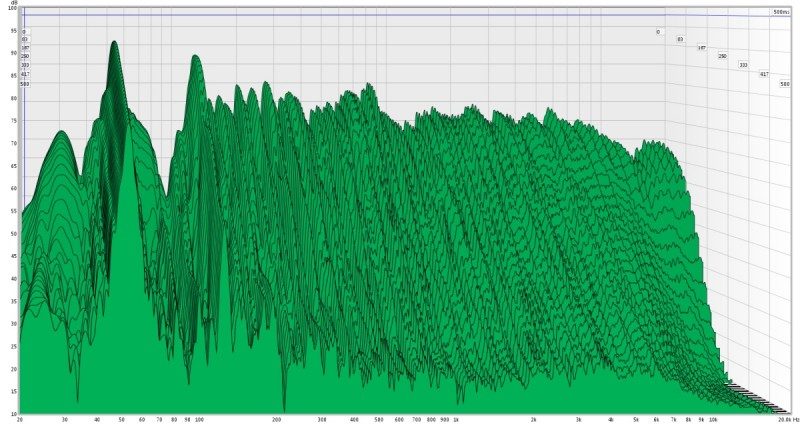
Task: Select the 700 Hz frequency axis label
Action: [417, 419]
